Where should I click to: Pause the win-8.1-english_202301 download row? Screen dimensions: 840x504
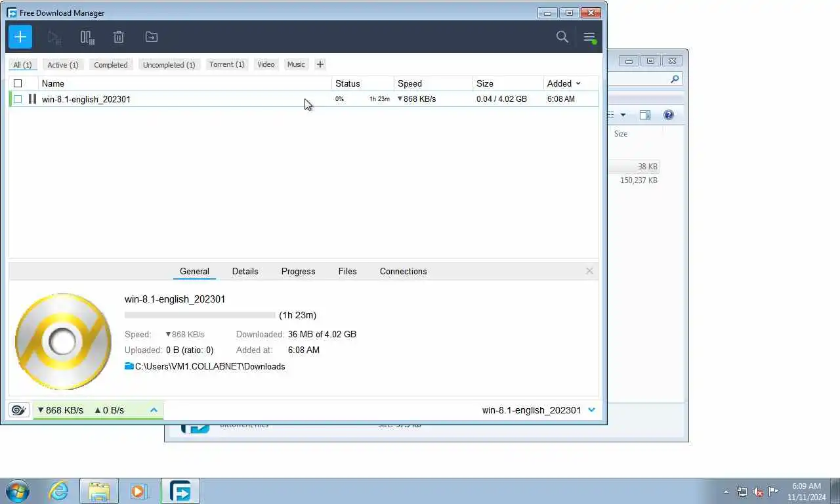click(32, 99)
